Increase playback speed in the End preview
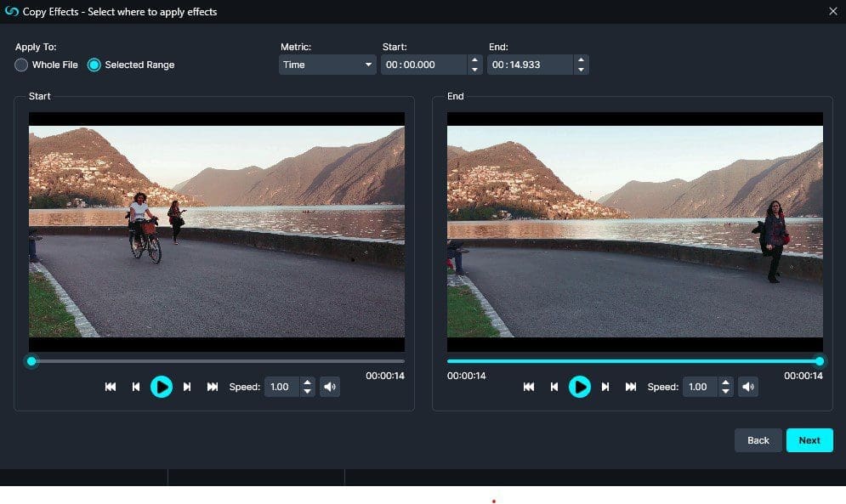Image resolution: width=846 pixels, height=504 pixels. pyautogui.click(x=725, y=382)
